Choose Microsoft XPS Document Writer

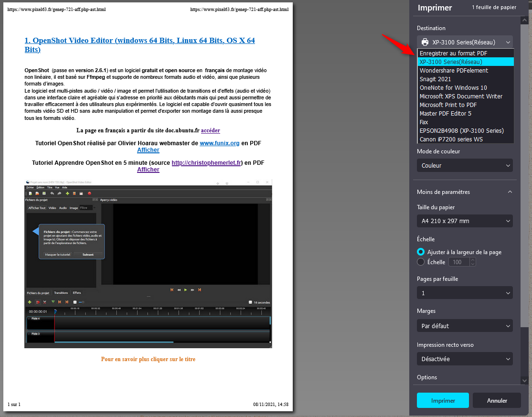[x=466, y=96]
